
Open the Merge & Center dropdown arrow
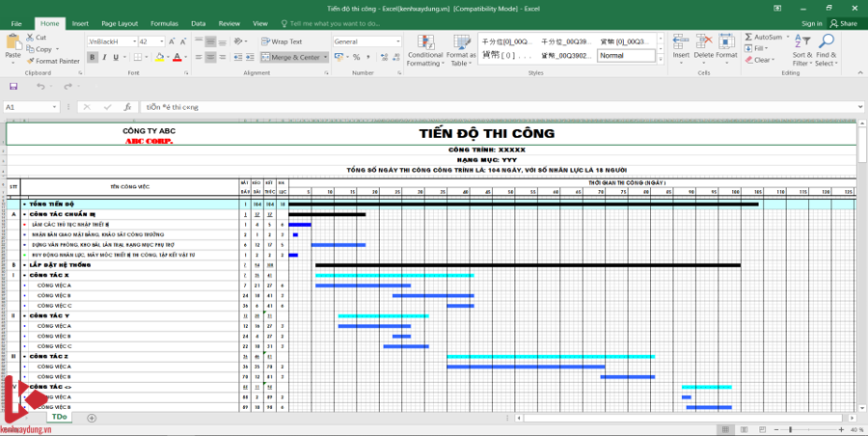(325, 57)
